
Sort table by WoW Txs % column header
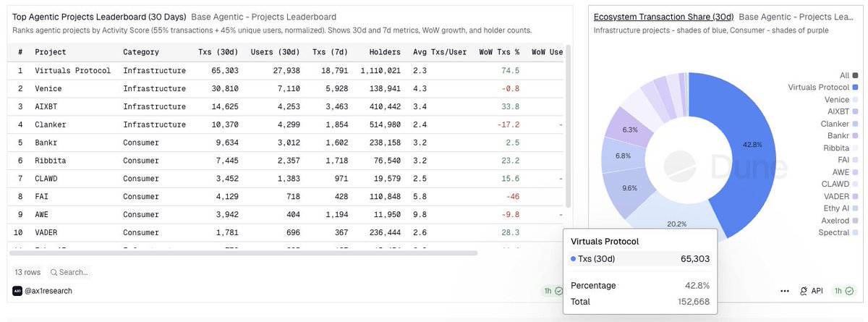pyautogui.click(x=499, y=52)
